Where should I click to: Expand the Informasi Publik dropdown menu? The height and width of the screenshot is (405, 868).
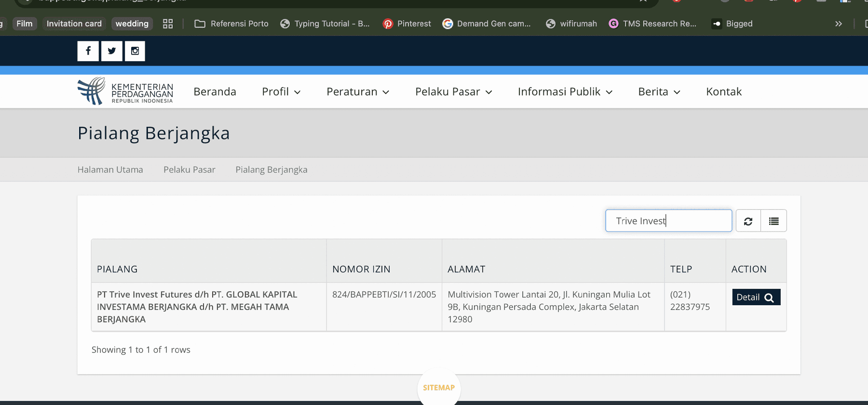(565, 92)
